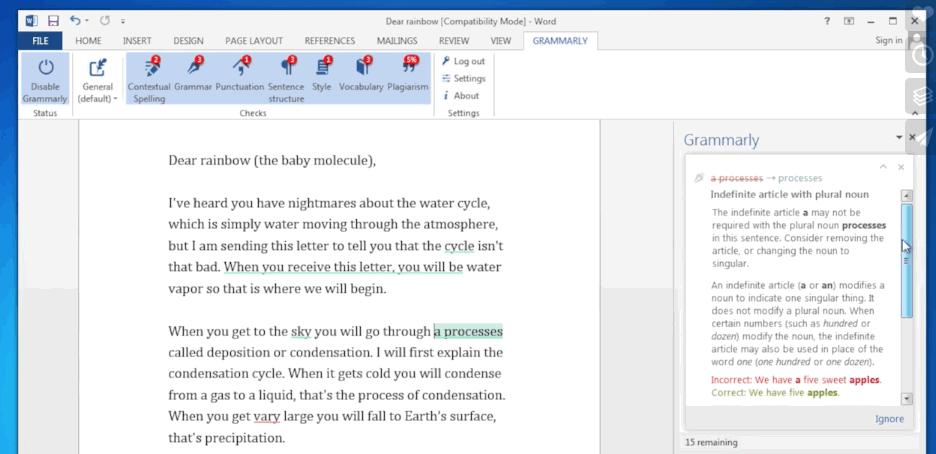
Task: Expand the Grammarly pane options arrow
Action: point(898,138)
